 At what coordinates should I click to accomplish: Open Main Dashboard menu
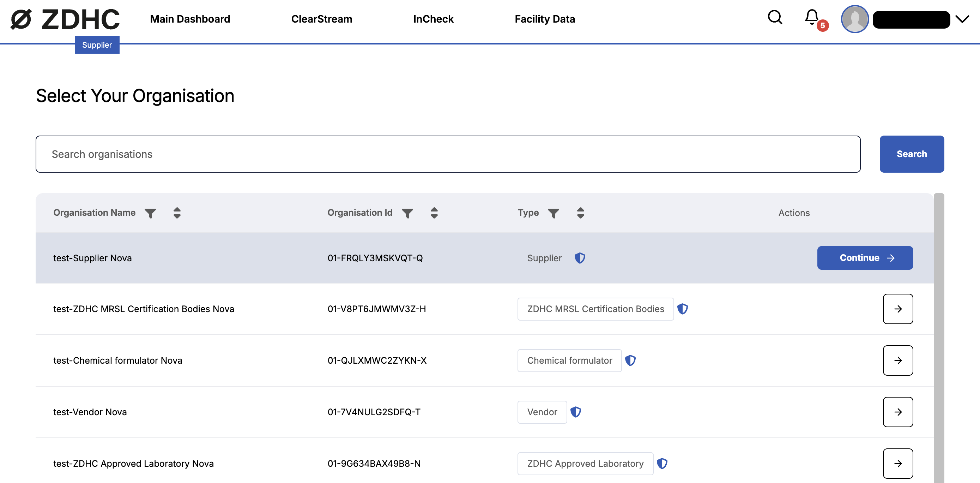pyautogui.click(x=190, y=19)
